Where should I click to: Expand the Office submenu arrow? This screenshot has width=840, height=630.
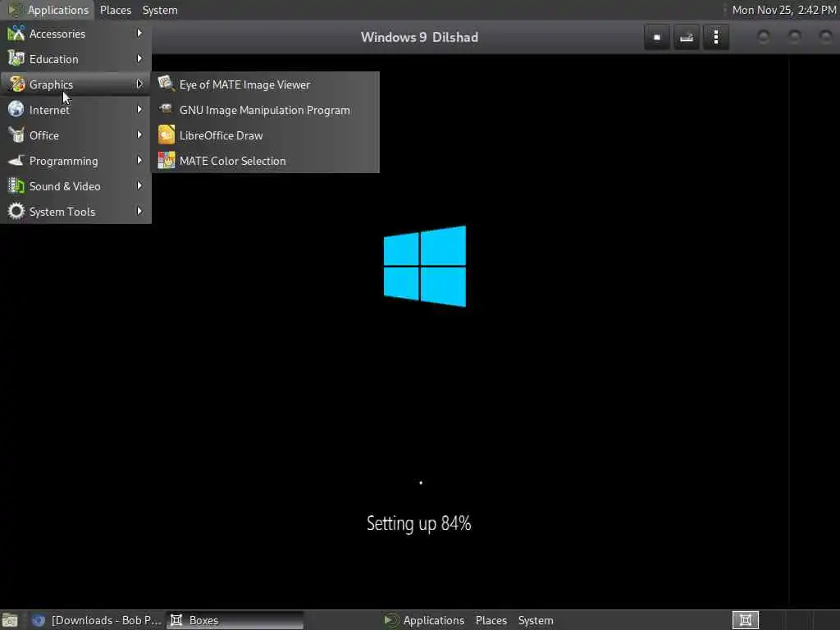tap(139, 135)
